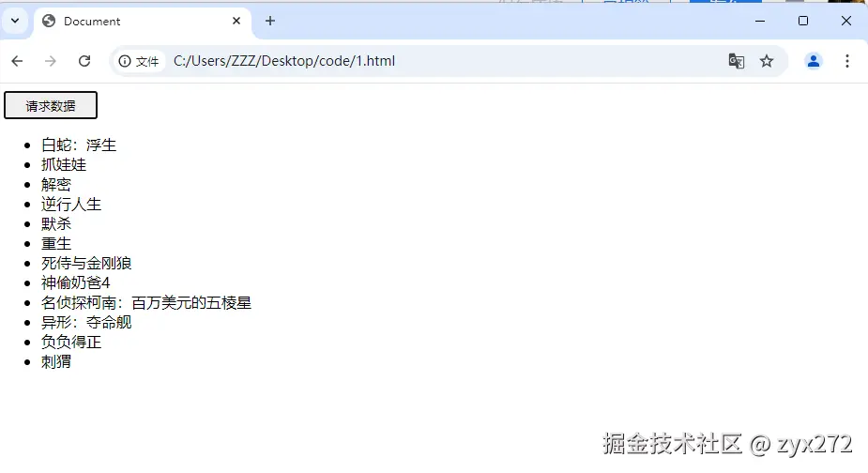Open the user profile avatar

[x=814, y=61]
